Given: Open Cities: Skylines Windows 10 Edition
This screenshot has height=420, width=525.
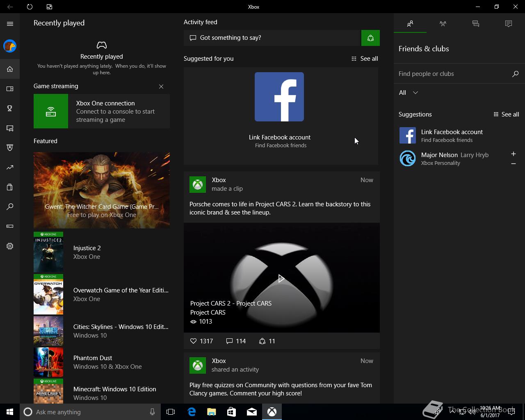Looking at the screenshot, I should tap(102, 331).
